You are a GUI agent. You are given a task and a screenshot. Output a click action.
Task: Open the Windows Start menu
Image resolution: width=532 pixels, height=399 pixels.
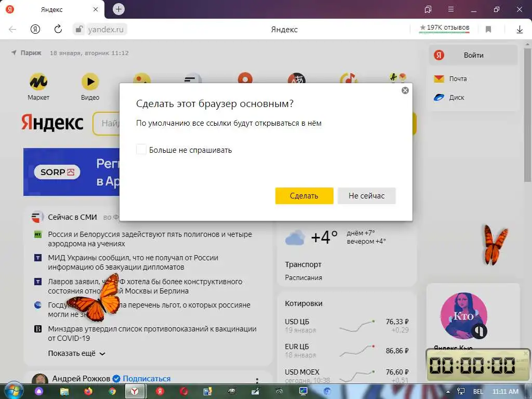pyautogui.click(x=13, y=391)
